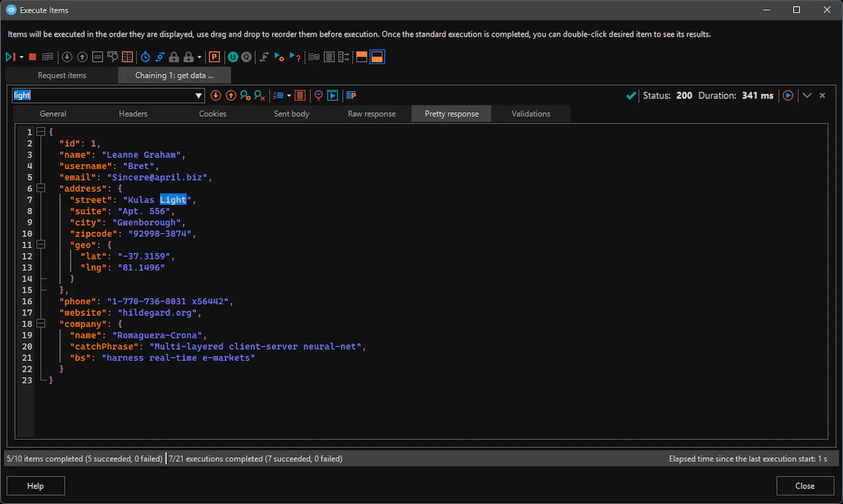This screenshot has width=843, height=504.
Task: Click the play-with-gear icon
Action: click(279, 57)
